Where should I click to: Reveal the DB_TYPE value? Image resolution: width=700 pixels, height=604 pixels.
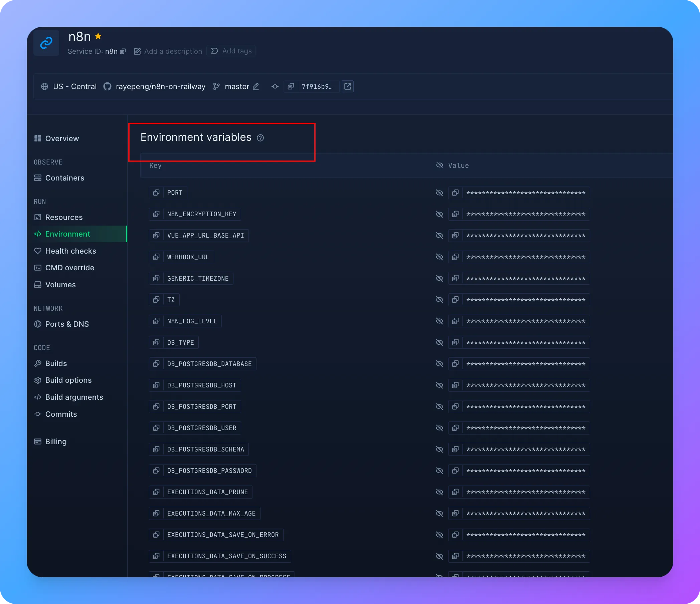(x=439, y=342)
